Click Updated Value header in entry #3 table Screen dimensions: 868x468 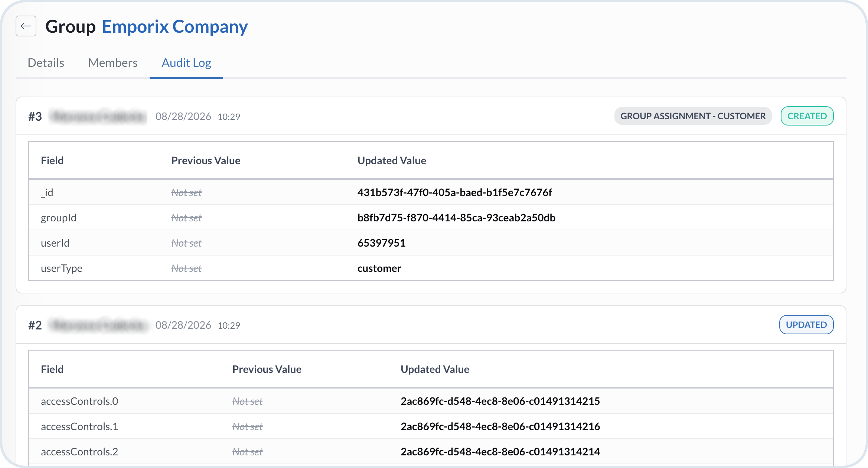point(392,160)
